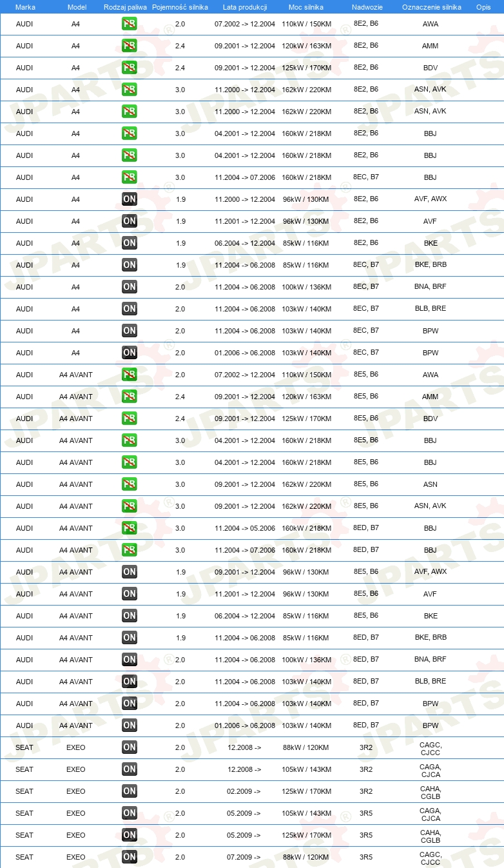Click the 06.2004 -> 12.2004 date in the A4 AVANT BKE row

pos(245,616)
